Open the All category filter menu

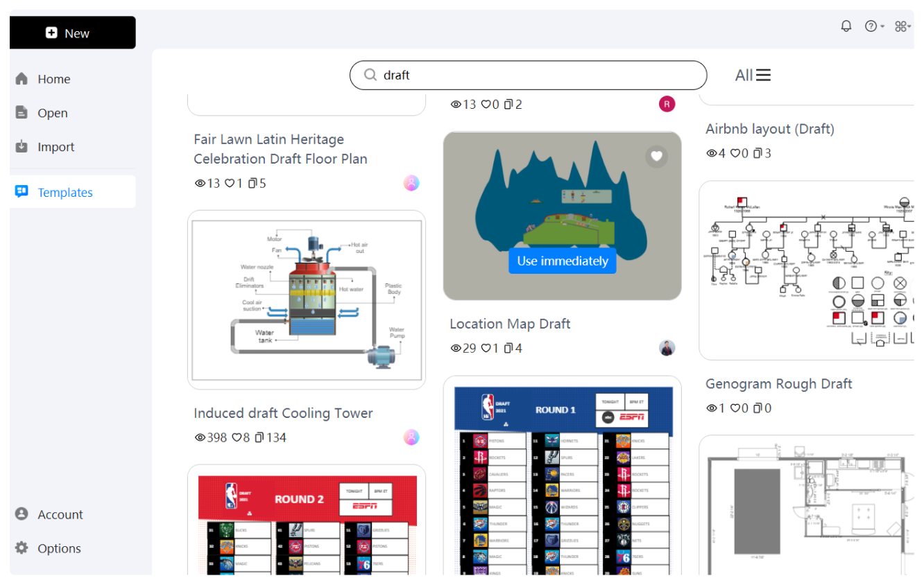tap(753, 75)
